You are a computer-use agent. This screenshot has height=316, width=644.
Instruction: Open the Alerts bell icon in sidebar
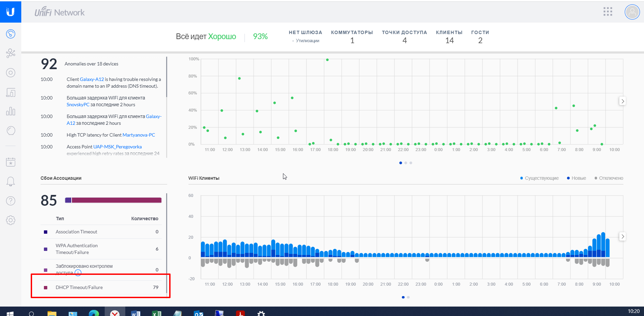click(11, 181)
